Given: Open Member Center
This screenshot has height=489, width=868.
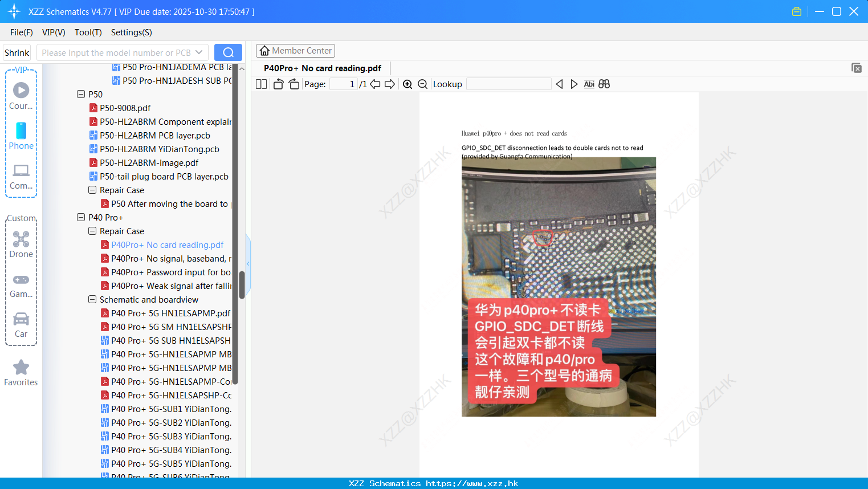Looking at the screenshot, I should pos(295,51).
